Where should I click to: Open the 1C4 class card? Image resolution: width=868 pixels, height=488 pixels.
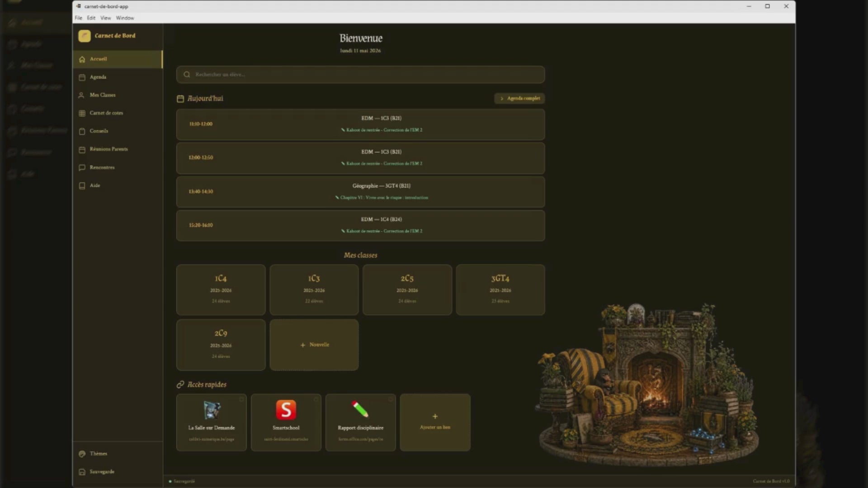tap(221, 290)
